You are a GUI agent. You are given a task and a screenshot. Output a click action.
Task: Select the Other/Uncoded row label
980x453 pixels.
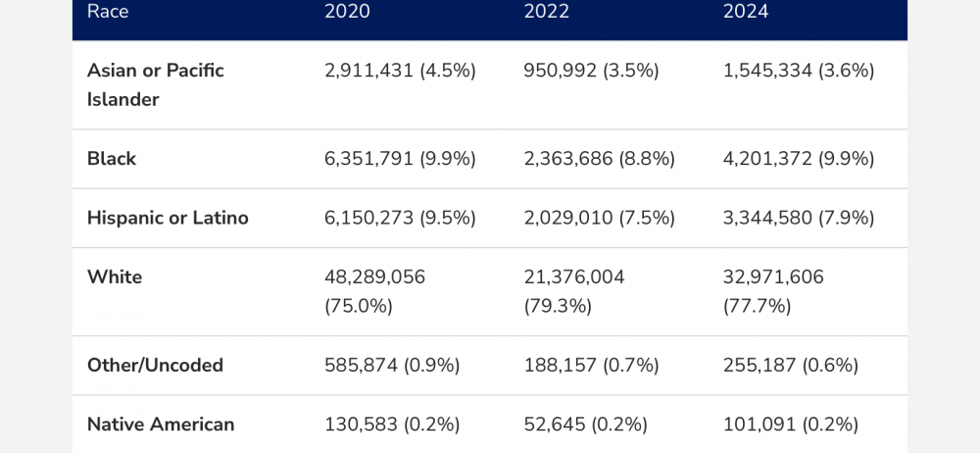click(x=155, y=365)
